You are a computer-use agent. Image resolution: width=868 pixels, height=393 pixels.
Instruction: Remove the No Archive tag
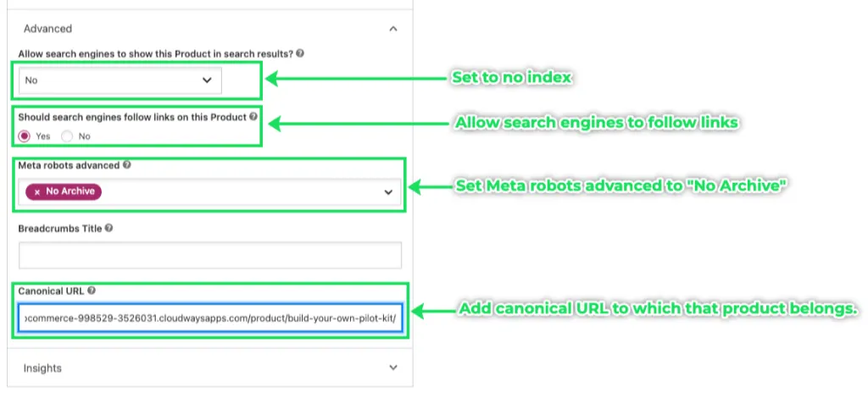pos(37,191)
